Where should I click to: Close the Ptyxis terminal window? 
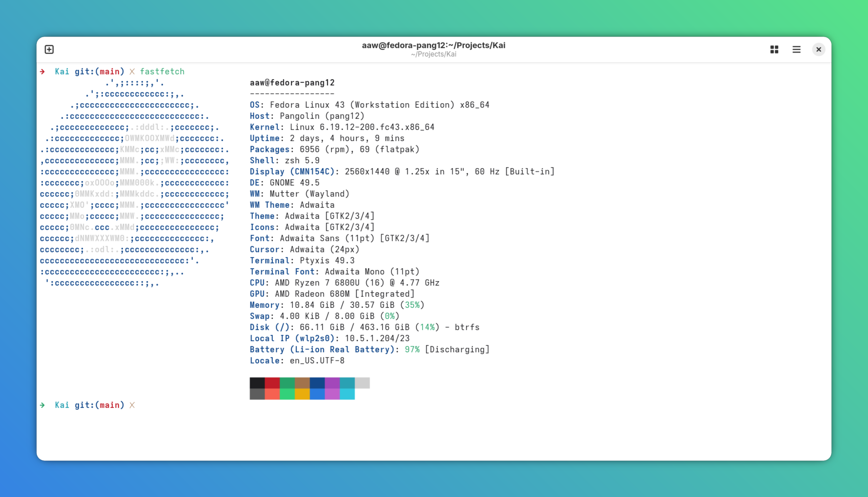(x=819, y=49)
